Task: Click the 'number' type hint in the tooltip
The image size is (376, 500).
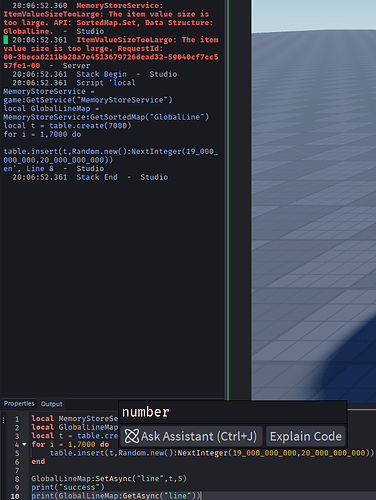Action: pos(146,412)
